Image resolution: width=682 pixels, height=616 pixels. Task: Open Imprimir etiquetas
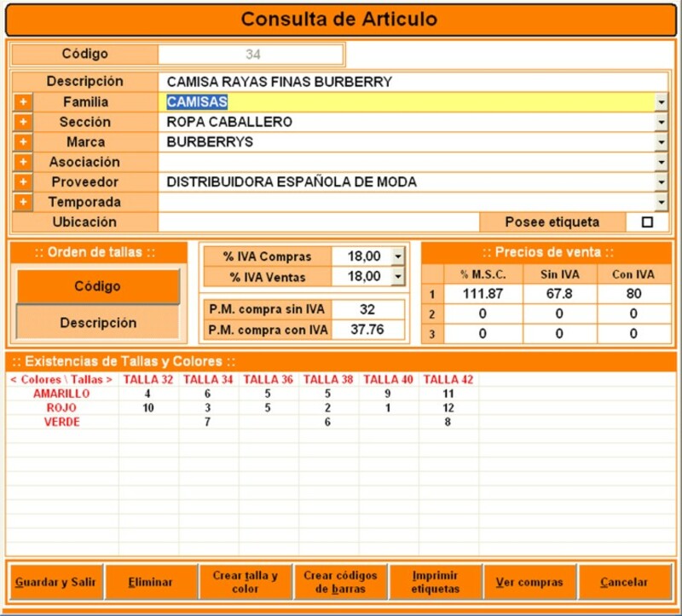[435, 583]
